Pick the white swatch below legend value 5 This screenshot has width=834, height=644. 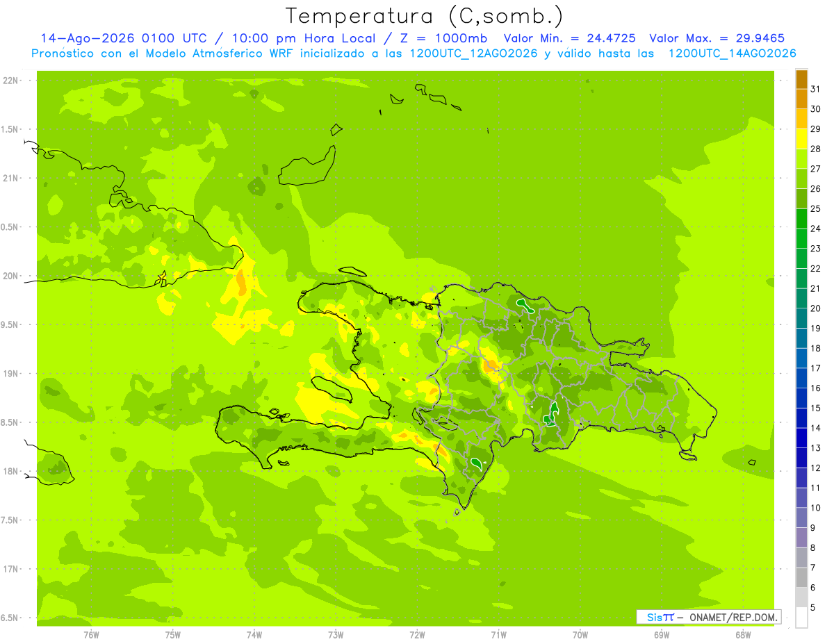[x=801, y=618]
